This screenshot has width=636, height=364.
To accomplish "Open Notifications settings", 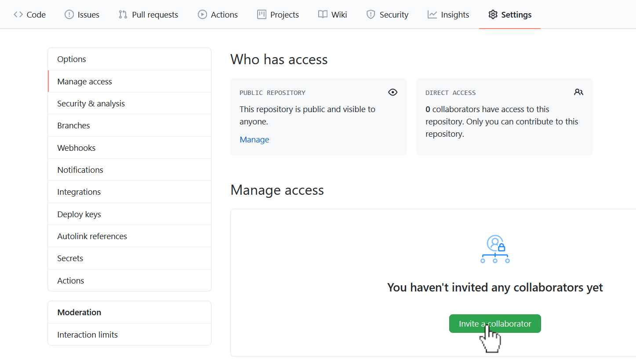I will 130,170.
